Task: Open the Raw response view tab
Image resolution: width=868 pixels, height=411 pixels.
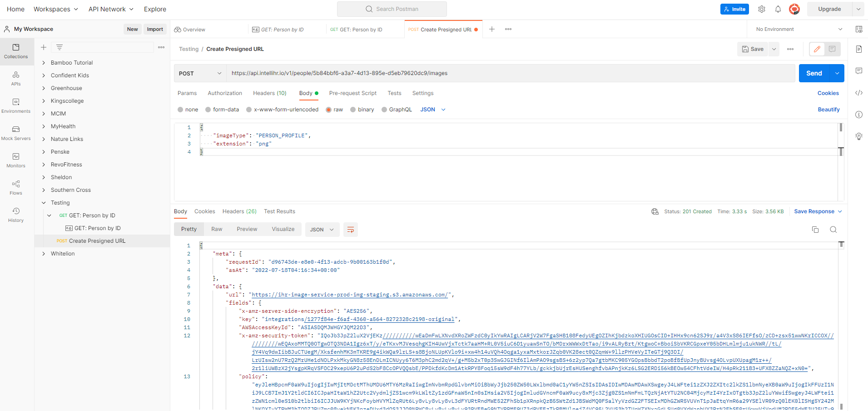Action: 217,229
